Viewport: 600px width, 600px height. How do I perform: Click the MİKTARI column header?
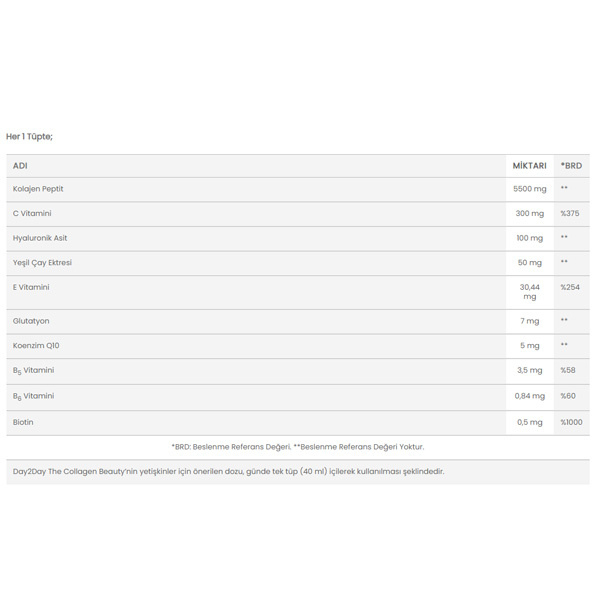point(530,166)
